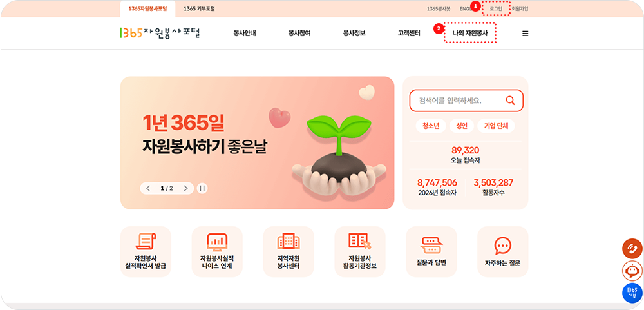
Task: Go to previous banner slide
Action: coord(148,188)
